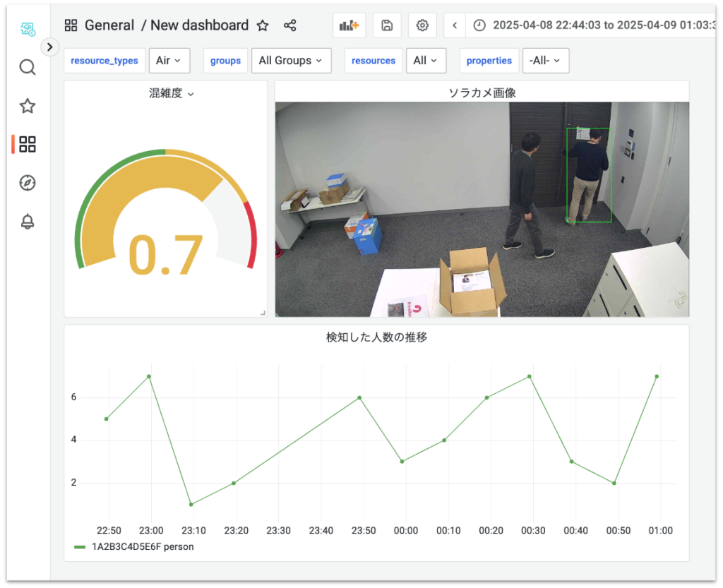Open the 混雑度 panel title menu
Image resolution: width=723 pixels, height=588 pixels.
click(171, 93)
